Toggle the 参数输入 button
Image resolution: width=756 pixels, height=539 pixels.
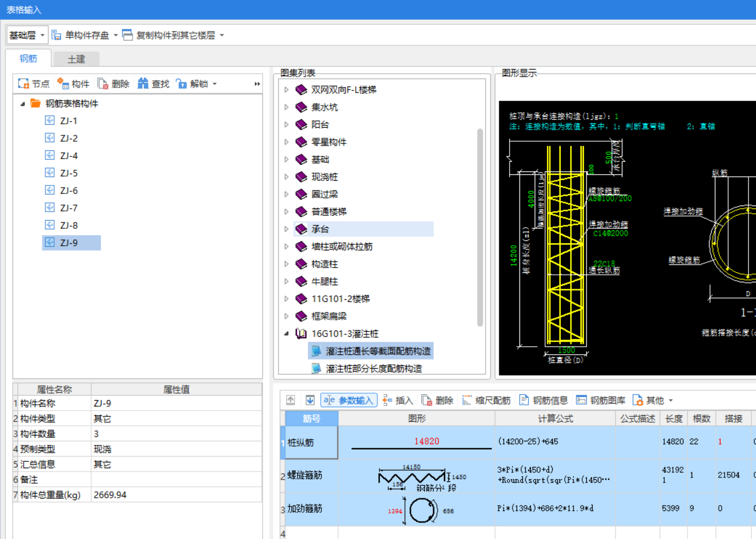[349, 400]
